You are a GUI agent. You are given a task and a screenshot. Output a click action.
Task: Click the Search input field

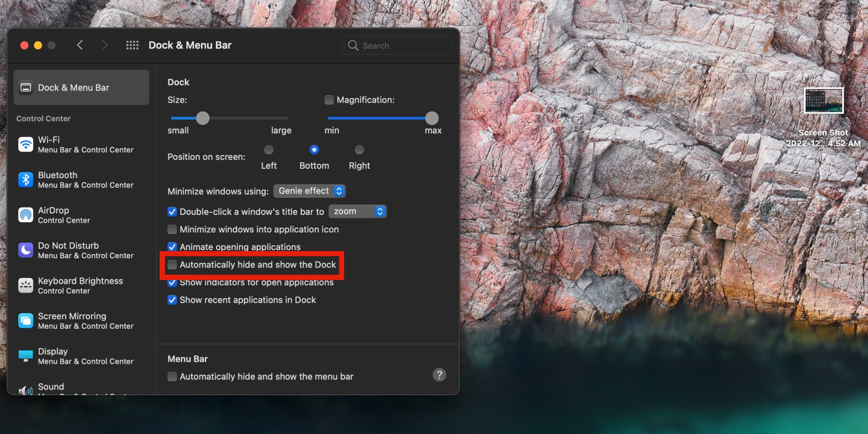[x=396, y=45]
